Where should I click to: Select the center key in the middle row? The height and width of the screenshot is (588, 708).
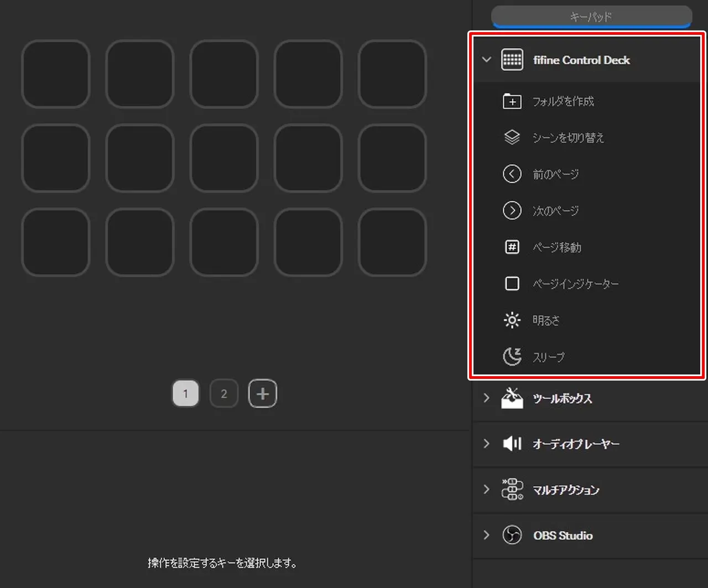click(x=224, y=158)
